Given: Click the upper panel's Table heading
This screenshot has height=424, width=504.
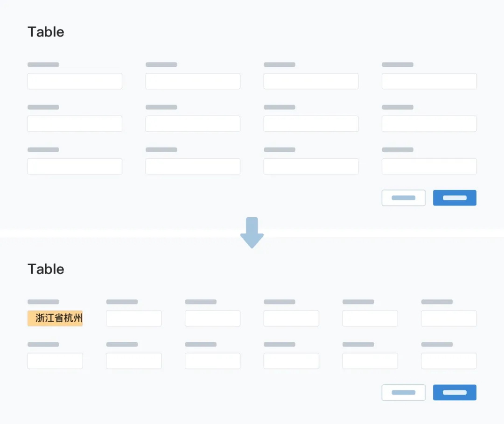Looking at the screenshot, I should [x=46, y=32].
